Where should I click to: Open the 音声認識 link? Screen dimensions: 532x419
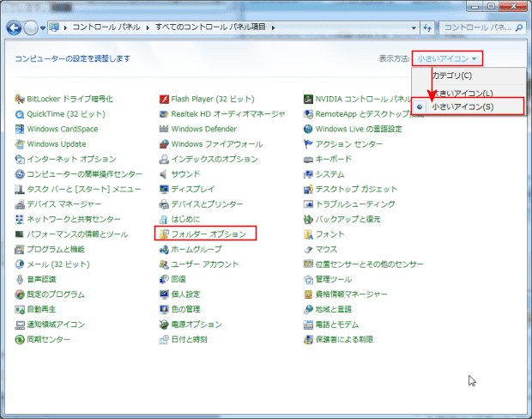coord(41,279)
